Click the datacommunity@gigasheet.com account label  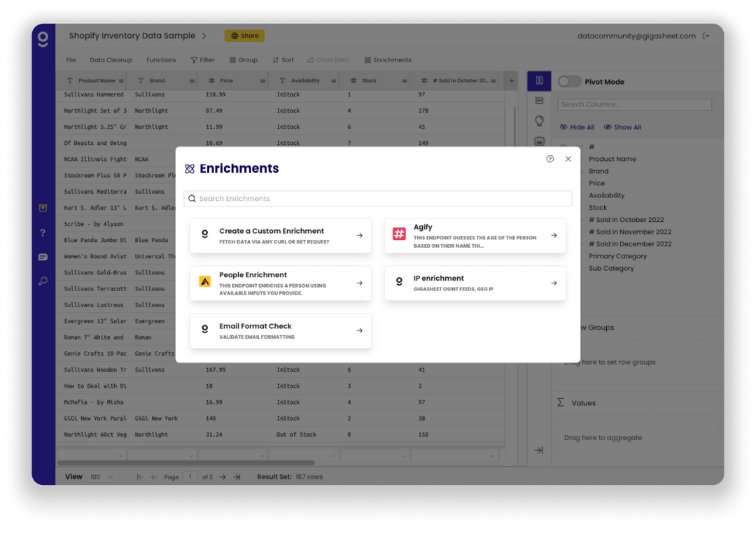pyautogui.click(x=636, y=36)
